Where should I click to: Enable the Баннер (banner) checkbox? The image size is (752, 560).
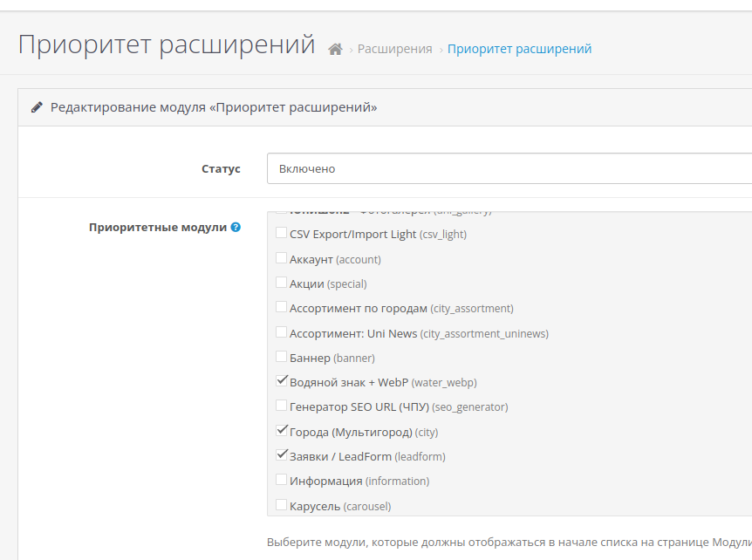[x=282, y=357]
